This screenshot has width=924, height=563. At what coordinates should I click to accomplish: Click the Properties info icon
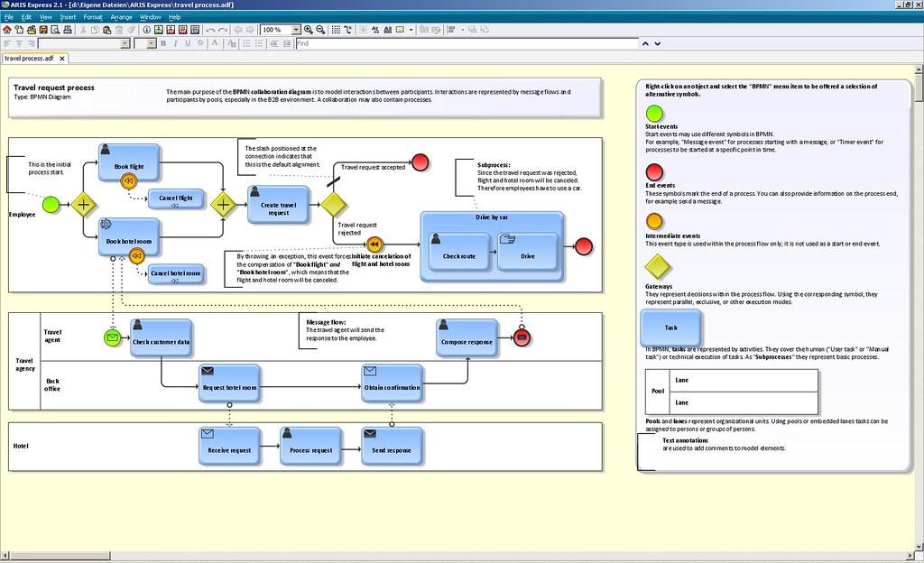click(146, 30)
